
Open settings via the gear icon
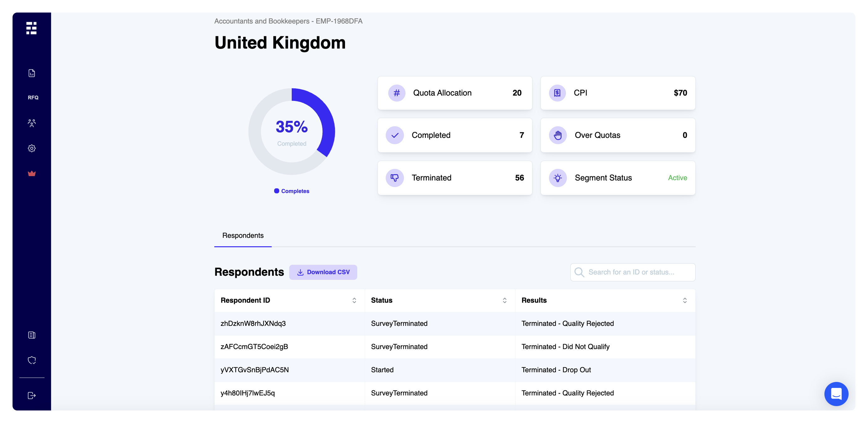point(32,148)
